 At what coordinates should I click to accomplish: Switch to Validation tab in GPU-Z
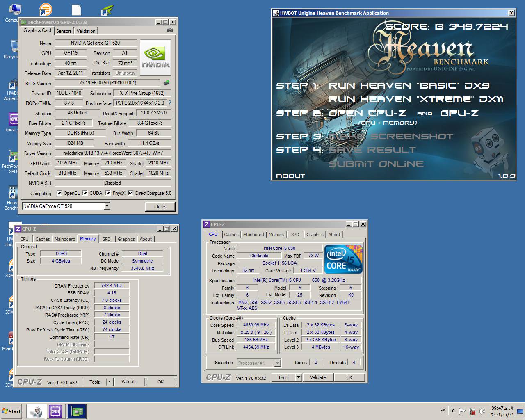[x=86, y=31]
